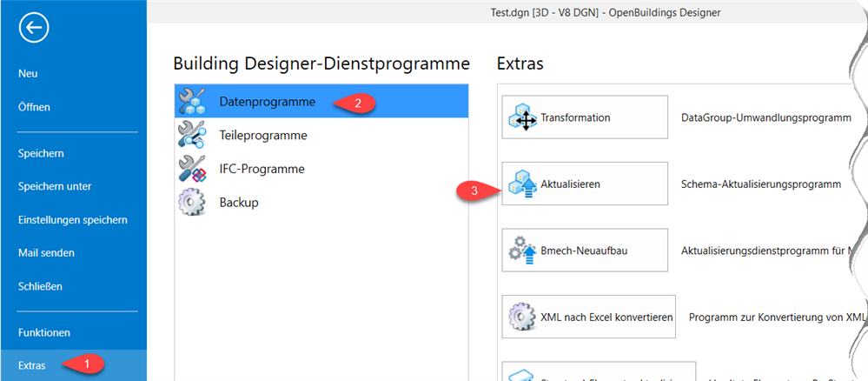
Task: Click the Bmech-Neuaufbau gears icon
Action: pyautogui.click(x=522, y=251)
